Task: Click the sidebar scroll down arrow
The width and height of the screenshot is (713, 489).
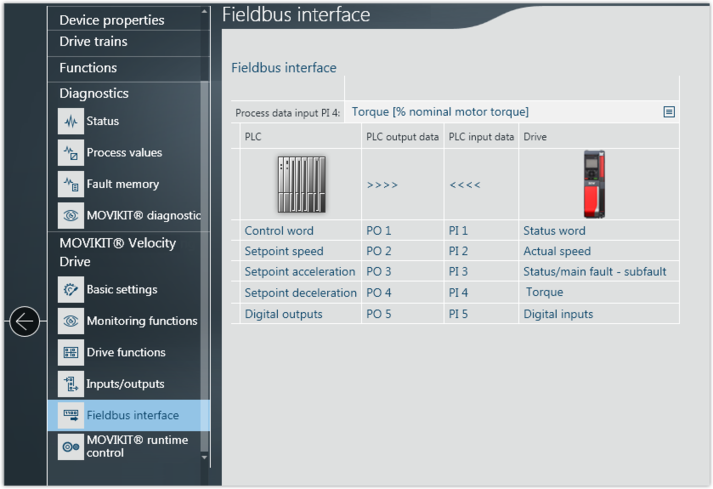Action: pos(205,457)
